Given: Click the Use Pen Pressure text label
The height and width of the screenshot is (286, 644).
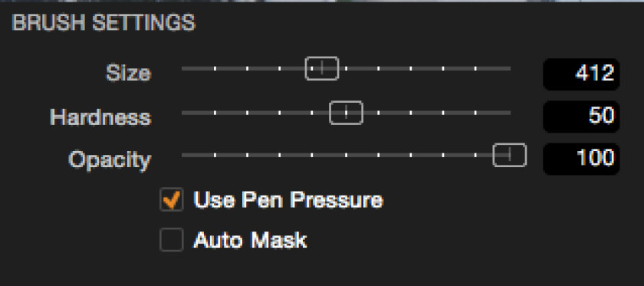Looking at the screenshot, I should coord(288,200).
